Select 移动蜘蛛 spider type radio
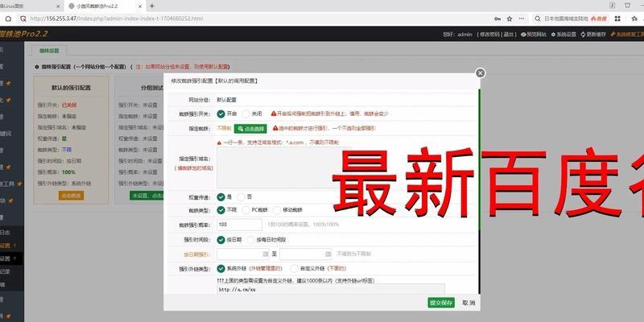Image resolution: width=644 pixels, height=322 pixels. pyautogui.click(x=277, y=210)
